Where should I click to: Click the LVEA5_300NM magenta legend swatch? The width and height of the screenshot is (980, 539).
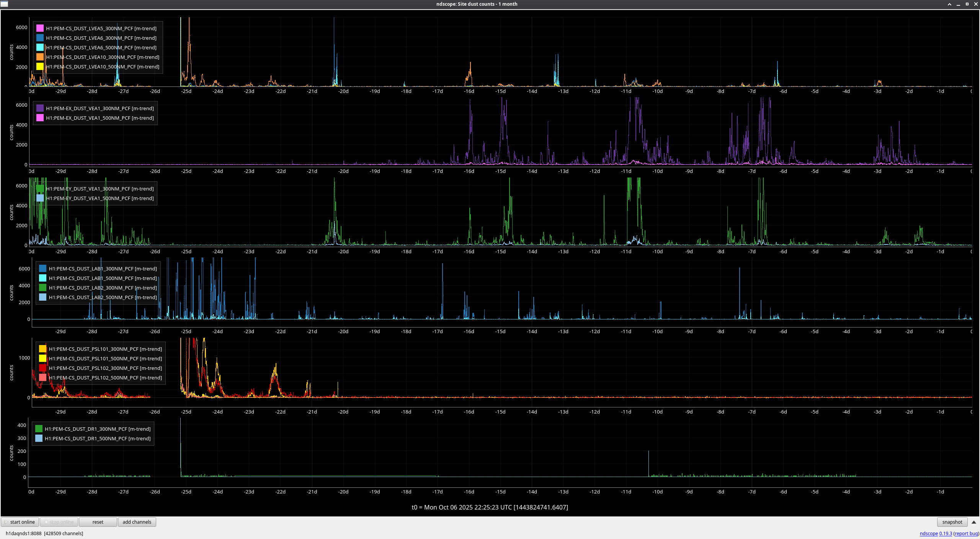(x=40, y=28)
